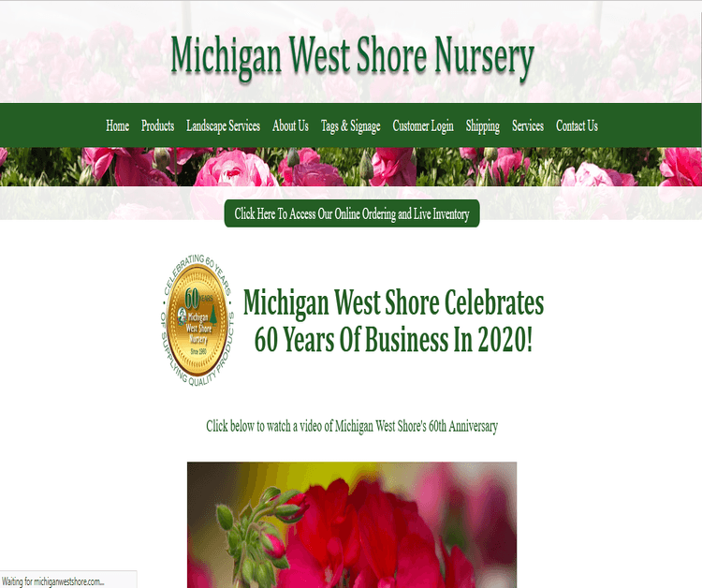Click the Waiting for michiganwestshore.com status bar
702x588 pixels.
[68, 581]
